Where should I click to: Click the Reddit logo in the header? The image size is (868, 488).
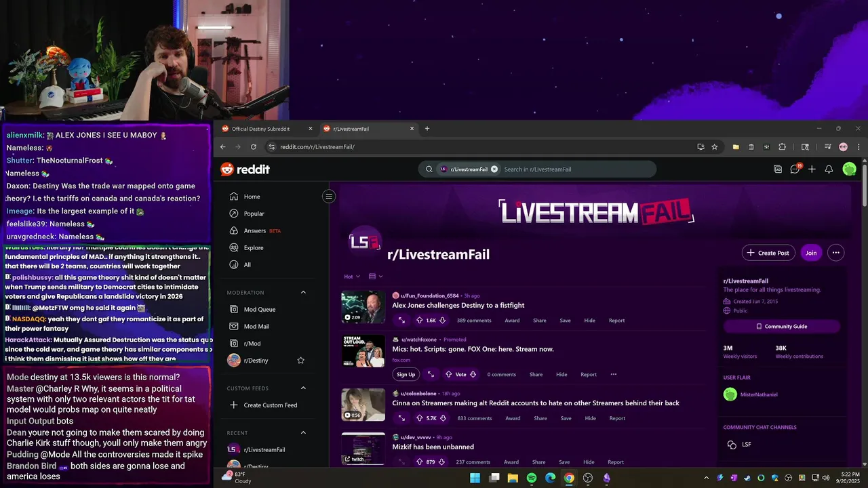(245, 169)
